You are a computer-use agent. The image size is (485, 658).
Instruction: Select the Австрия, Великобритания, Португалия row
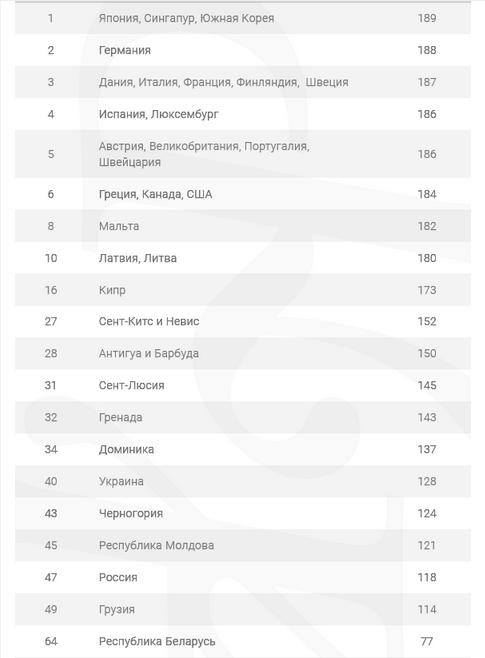243,154
